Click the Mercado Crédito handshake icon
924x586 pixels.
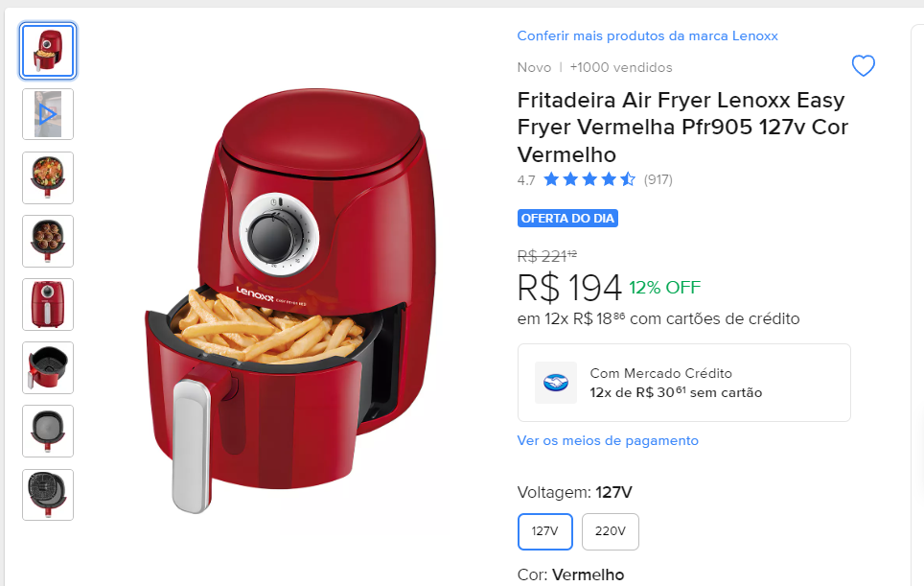click(556, 383)
